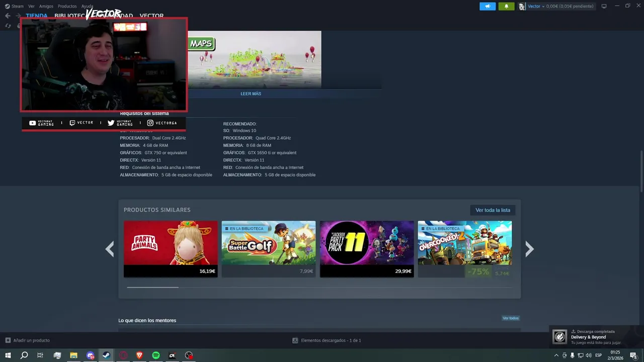This screenshot has width=644, height=362.
Task: Click the page vertical scrollbar
Action: pyautogui.click(x=641, y=171)
